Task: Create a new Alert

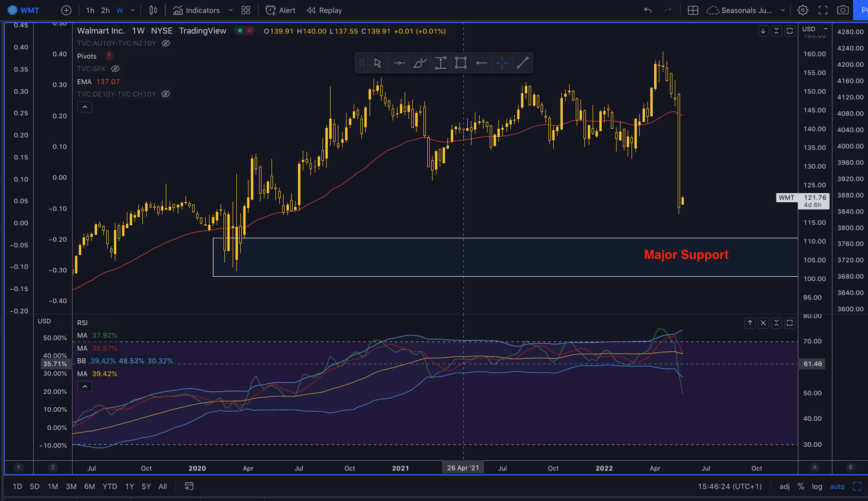Action: click(x=281, y=10)
